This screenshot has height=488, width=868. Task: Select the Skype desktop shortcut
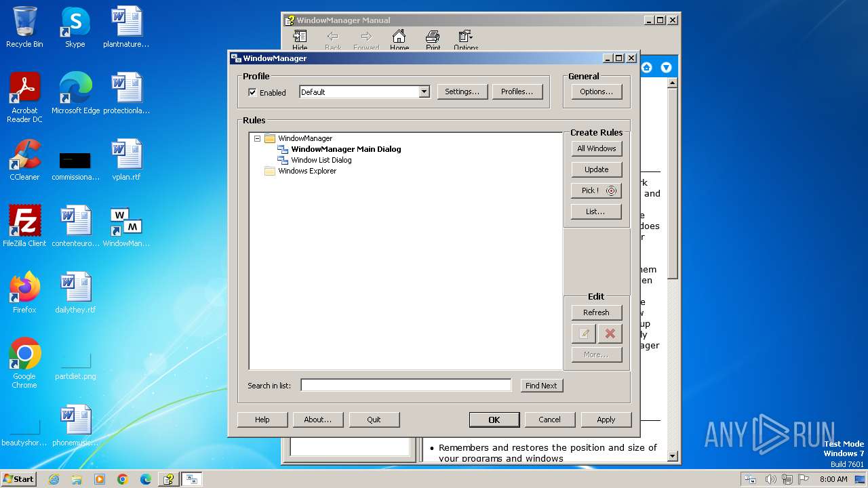pyautogui.click(x=75, y=27)
